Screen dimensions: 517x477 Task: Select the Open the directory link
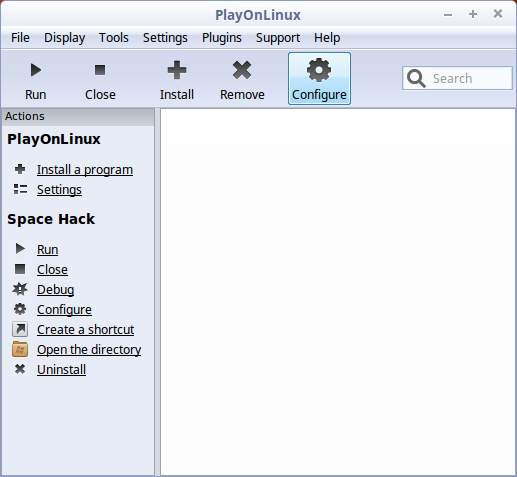coord(89,350)
